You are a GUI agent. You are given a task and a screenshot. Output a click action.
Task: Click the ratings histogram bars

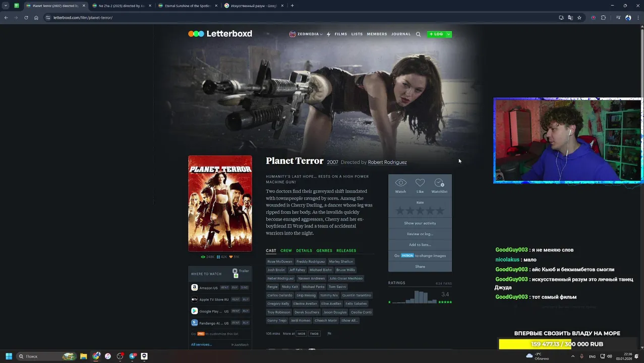coord(415,297)
